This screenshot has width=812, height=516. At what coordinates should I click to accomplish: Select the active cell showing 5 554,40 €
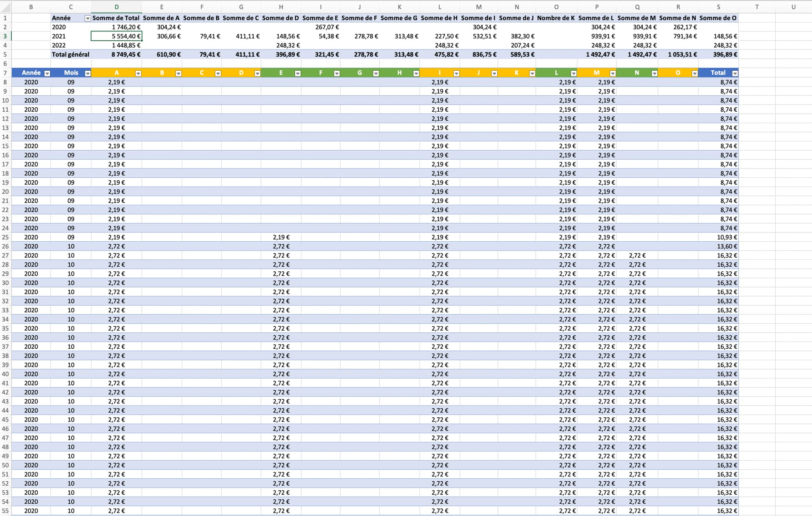(x=116, y=36)
